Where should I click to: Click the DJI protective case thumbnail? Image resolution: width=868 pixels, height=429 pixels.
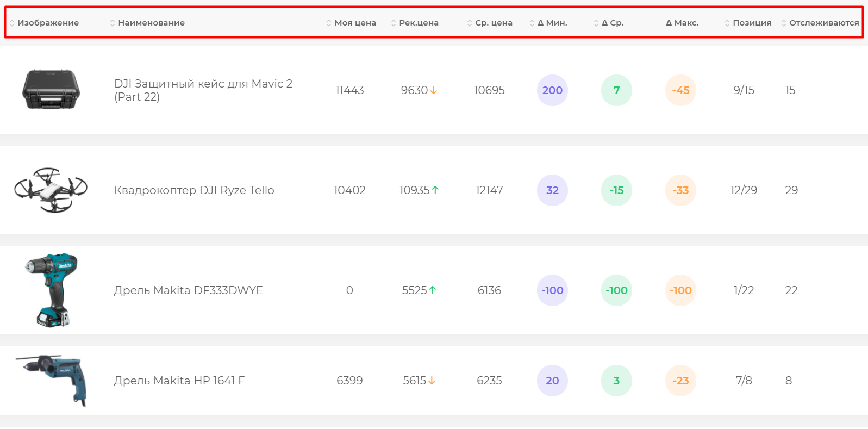51,90
